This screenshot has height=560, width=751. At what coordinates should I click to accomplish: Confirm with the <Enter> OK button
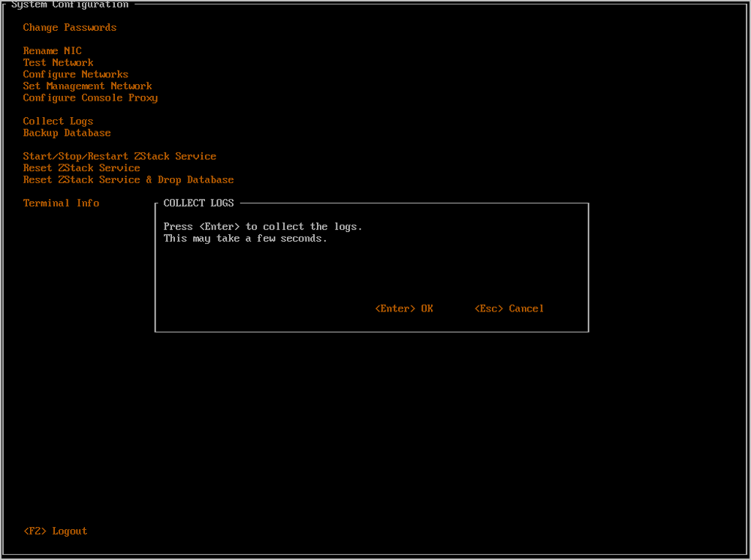(x=404, y=309)
